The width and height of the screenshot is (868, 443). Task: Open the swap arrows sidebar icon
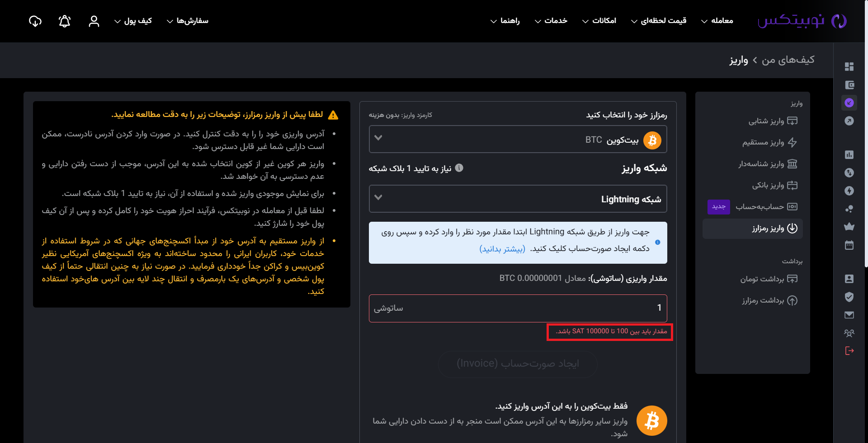click(849, 173)
